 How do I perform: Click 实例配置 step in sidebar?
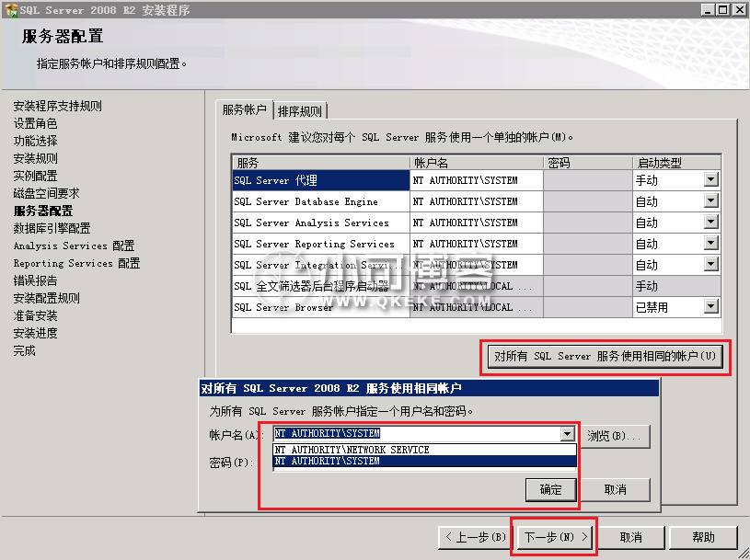point(35,176)
